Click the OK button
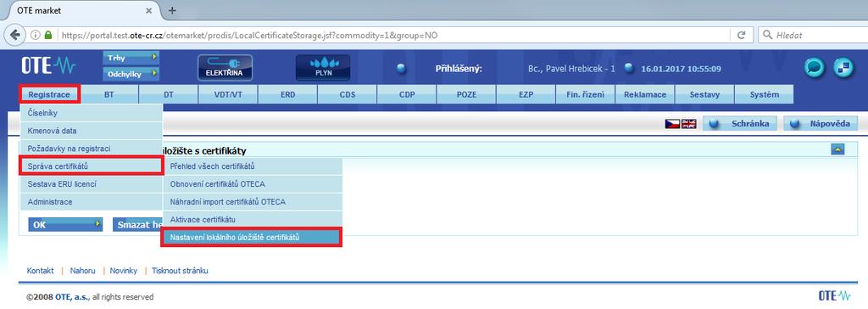The width and height of the screenshot is (868, 309). (65, 225)
